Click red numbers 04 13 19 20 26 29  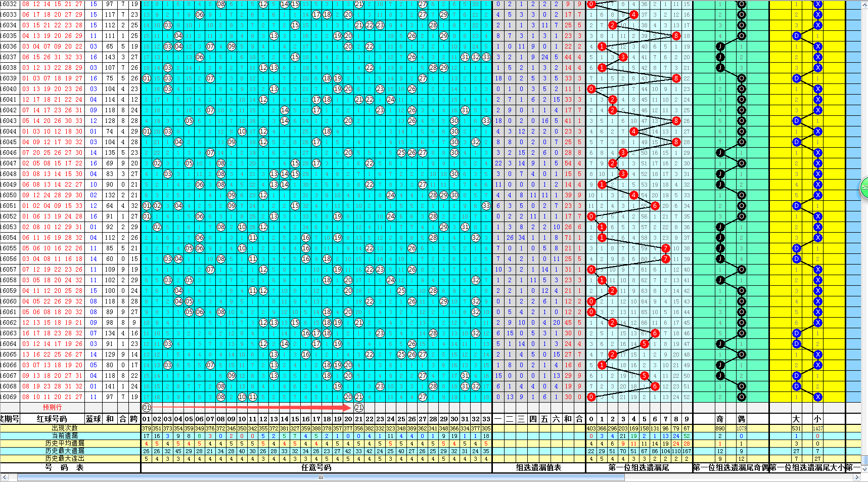(x=52, y=36)
